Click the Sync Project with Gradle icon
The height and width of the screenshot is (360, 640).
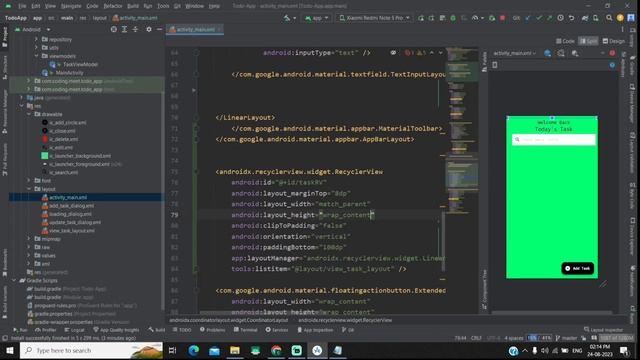pyautogui.click(x=585, y=18)
